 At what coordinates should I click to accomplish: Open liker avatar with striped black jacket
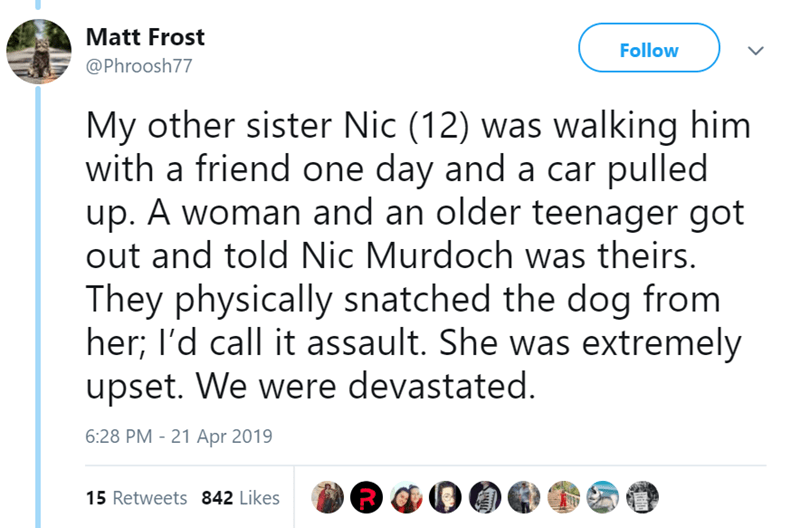click(x=486, y=497)
